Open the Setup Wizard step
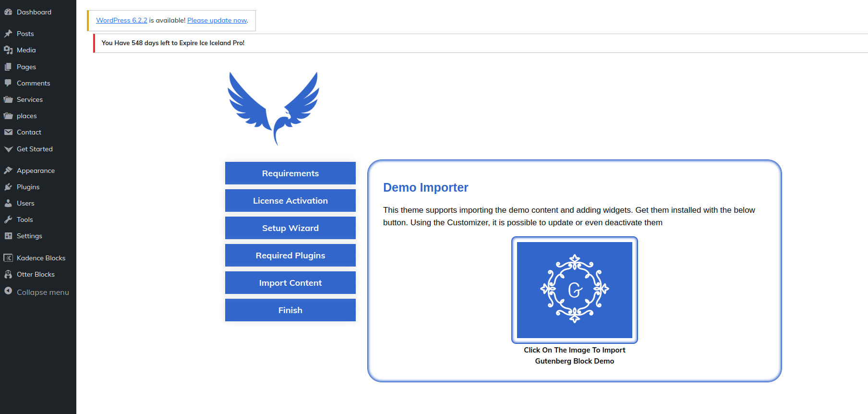This screenshot has width=868, height=414. pos(290,228)
